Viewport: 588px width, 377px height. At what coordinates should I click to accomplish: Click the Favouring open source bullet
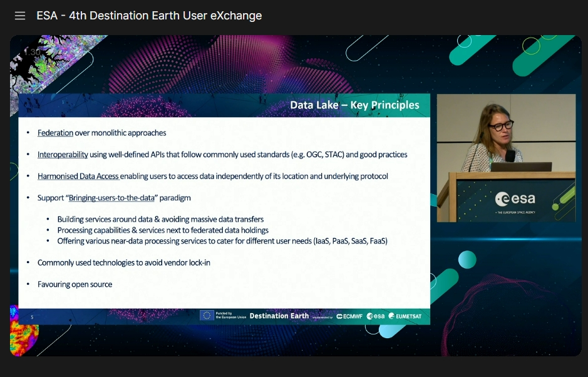coord(75,284)
